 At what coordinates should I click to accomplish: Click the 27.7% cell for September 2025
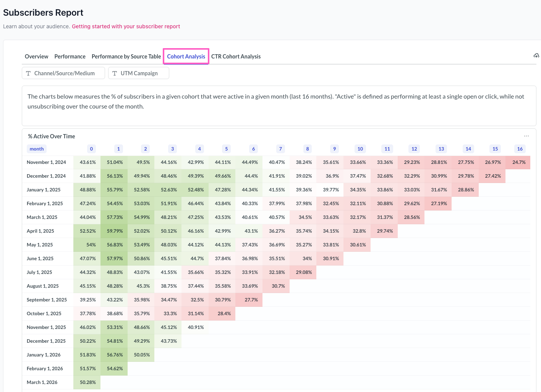(251, 300)
